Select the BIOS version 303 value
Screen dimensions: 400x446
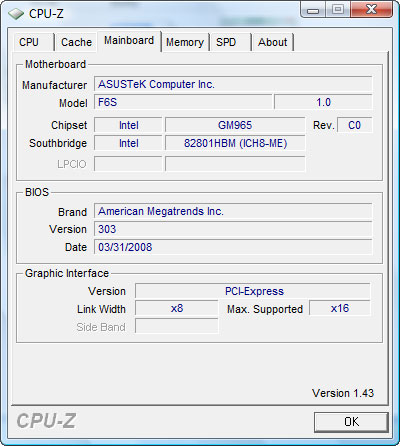click(233, 229)
